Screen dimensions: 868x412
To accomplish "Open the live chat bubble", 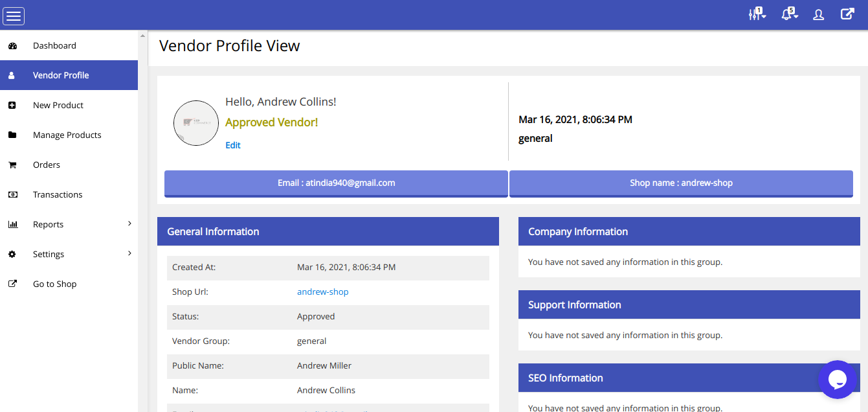I will coord(837,380).
